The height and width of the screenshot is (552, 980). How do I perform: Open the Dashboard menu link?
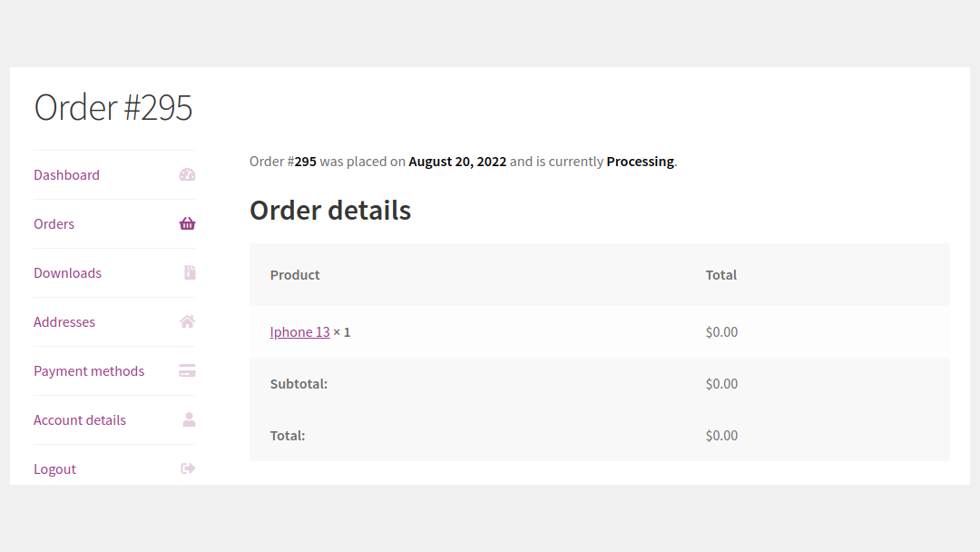pyautogui.click(x=66, y=175)
